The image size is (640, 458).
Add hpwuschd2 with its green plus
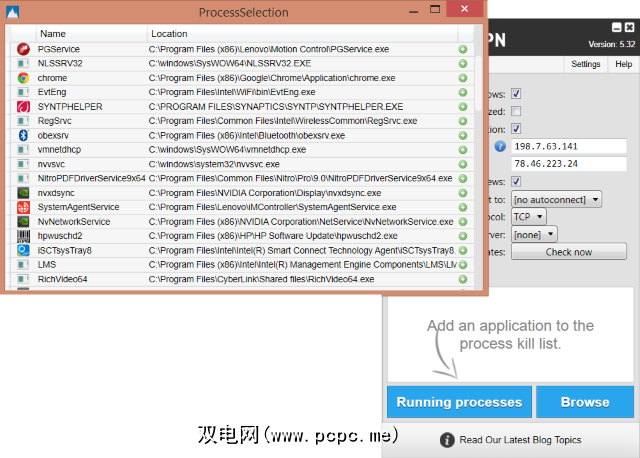(x=462, y=236)
